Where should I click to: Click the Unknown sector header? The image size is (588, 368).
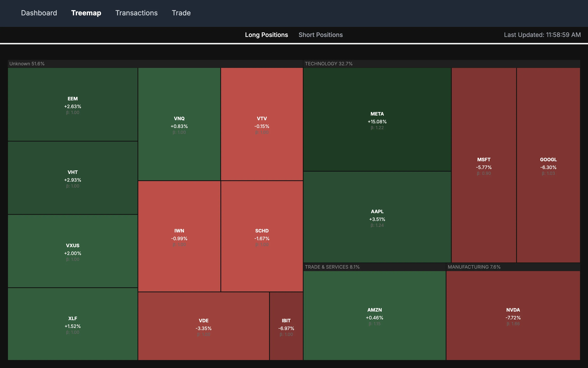(27, 64)
